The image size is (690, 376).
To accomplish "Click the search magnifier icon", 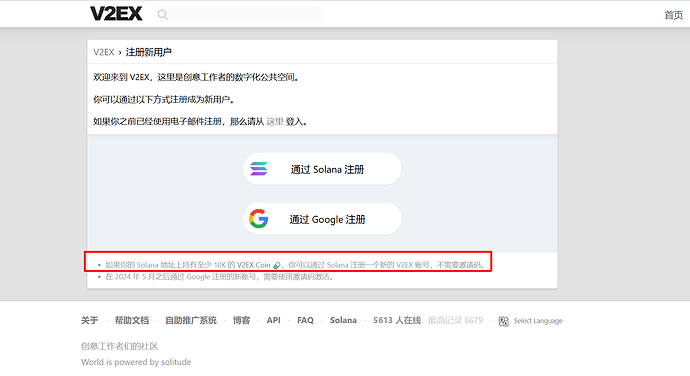I will click(x=162, y=15).
